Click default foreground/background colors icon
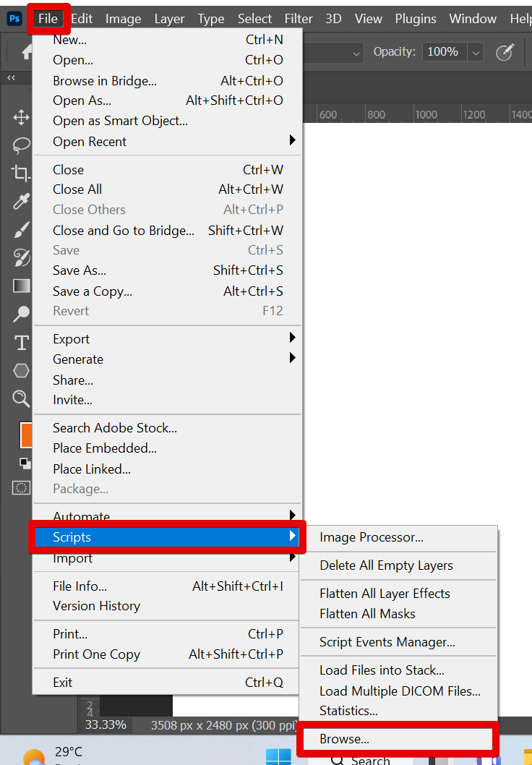 (25, 463)
